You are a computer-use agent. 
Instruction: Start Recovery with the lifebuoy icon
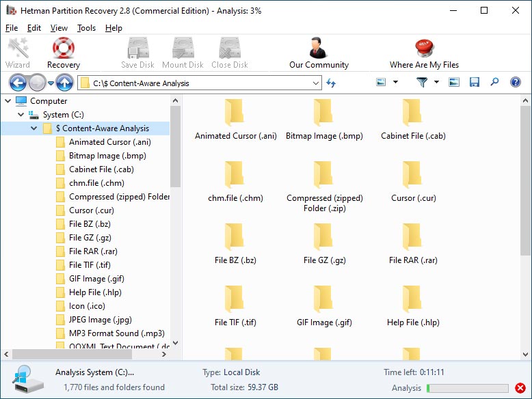tap(64, 53)
